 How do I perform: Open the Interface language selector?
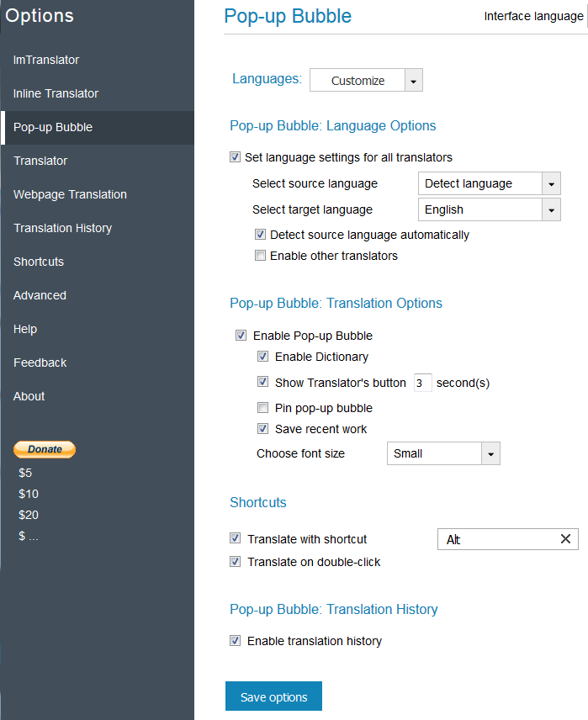coord(532,17)
